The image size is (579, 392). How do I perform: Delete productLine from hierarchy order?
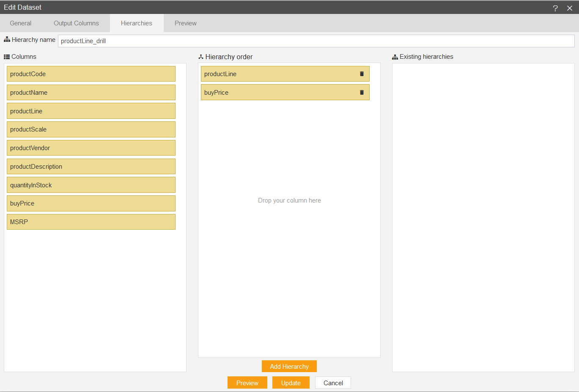[x=362, y=74]
